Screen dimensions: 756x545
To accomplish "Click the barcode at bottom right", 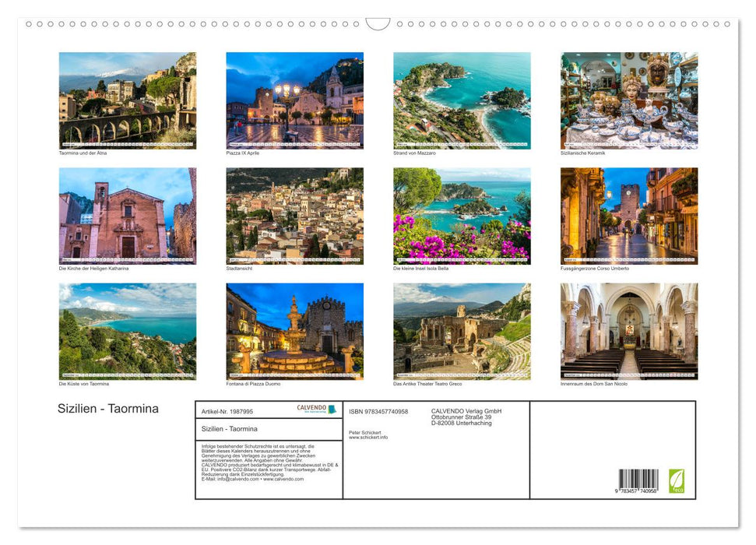I will (x=638, y=481).
